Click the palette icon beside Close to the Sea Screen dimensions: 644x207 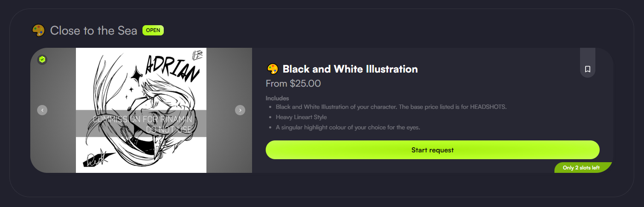tap(38, 30)
